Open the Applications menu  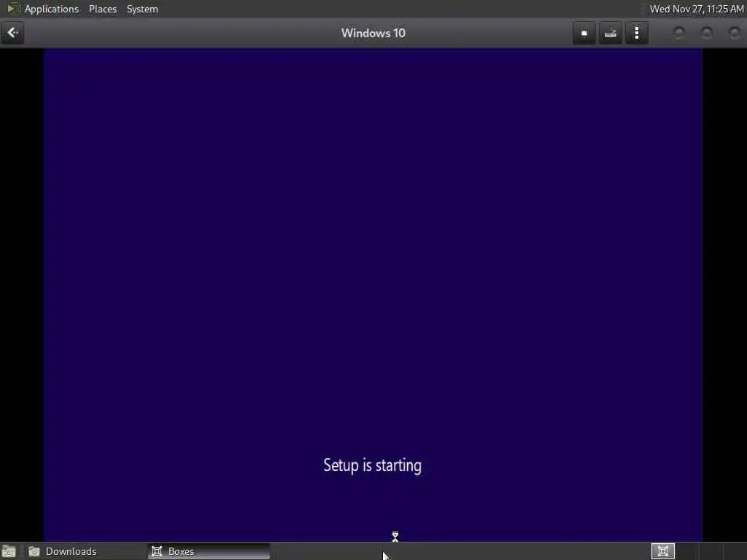(x=52, y=9)
